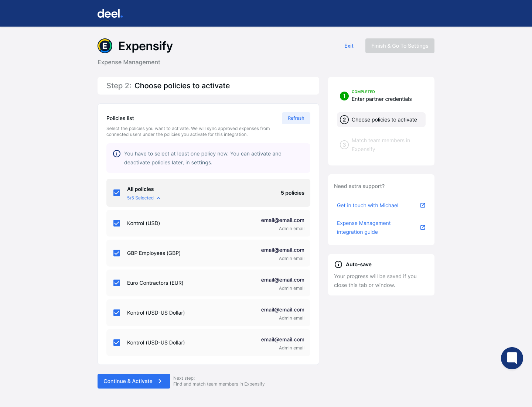This screenshot has width=532, height=407.
Task: Uncheck the Euro Contractors (EUR) policy
Action: pos(117,283)
